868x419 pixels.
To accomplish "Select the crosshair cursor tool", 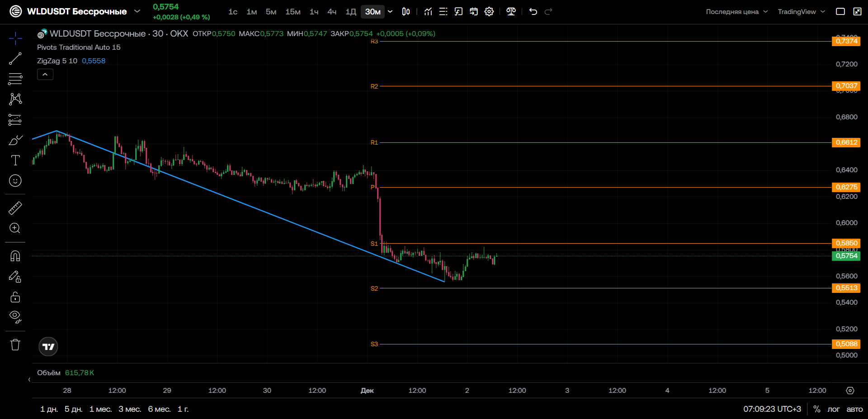I will click(15, 38).
